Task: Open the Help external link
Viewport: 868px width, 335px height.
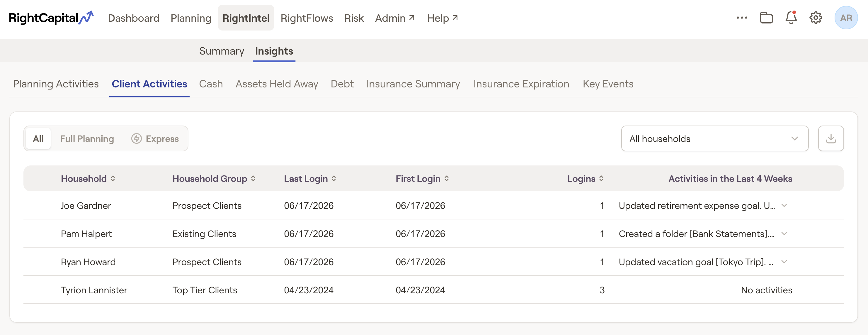Action: 442,18
